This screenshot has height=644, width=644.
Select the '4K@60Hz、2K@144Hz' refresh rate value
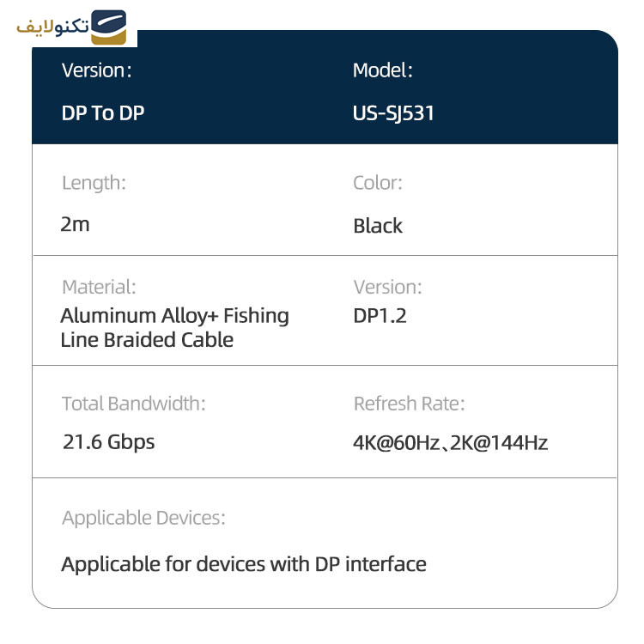pyautogui.click(x=451, y=443)
